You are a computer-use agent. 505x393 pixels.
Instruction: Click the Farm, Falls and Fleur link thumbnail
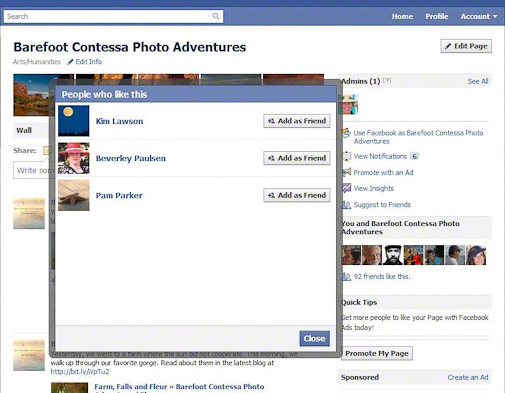(69, 388)
